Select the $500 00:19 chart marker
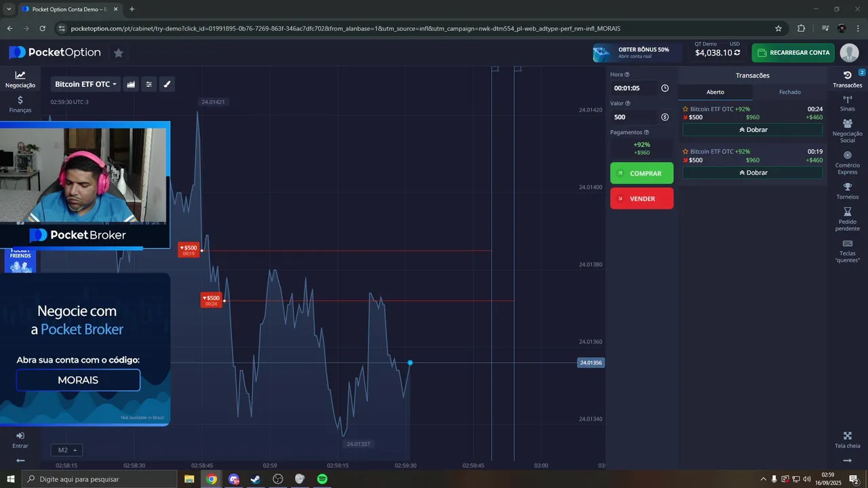868x488 pixels. click(189, 249)
